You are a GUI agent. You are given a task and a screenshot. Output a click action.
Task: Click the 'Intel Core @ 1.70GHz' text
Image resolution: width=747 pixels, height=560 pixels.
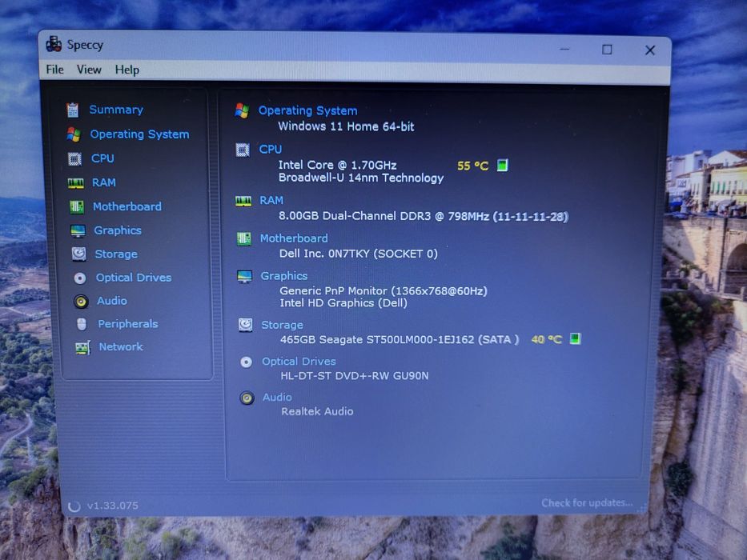[337, 166]
